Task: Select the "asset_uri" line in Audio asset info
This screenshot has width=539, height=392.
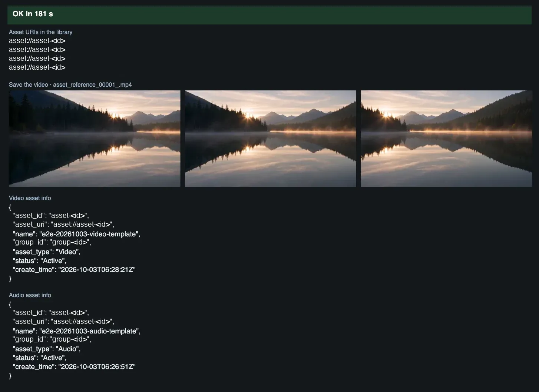Action: (x=63, y=322)
